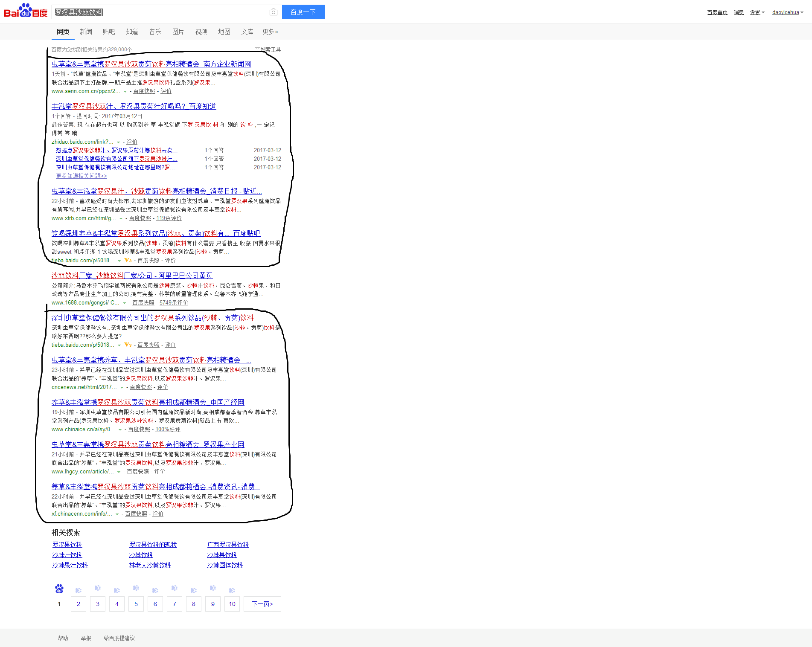Expand dropdown arrow next to www.lhgcy.com URL
The height and width of the screenshot is (647, 812).
click(x=119, y=472)
